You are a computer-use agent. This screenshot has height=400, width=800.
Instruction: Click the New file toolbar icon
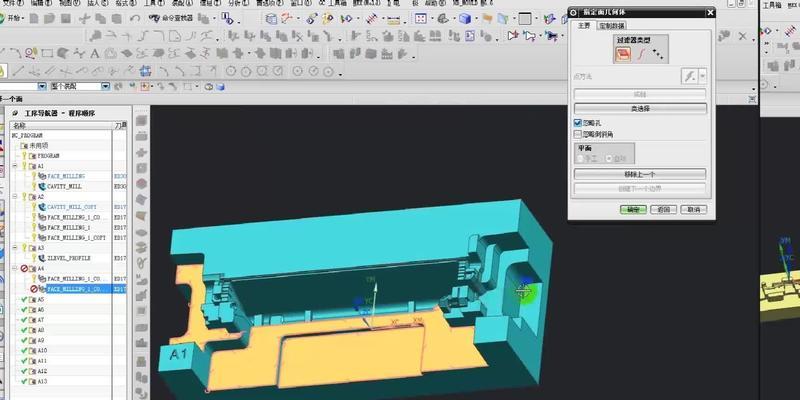click(34, 19)
